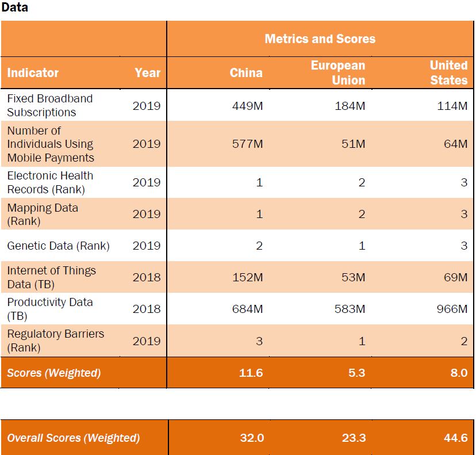Select the "Mapping Data (Rank)" indicator label

(x=43, y=214)
